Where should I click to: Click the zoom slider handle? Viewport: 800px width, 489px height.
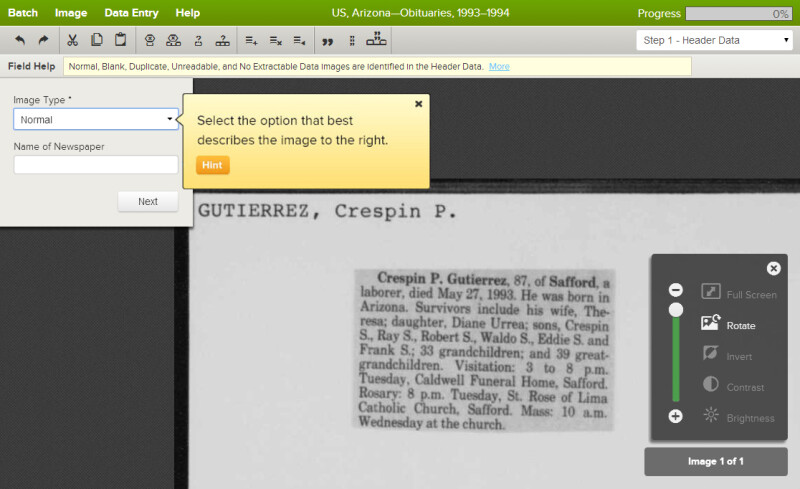[676, 310]
